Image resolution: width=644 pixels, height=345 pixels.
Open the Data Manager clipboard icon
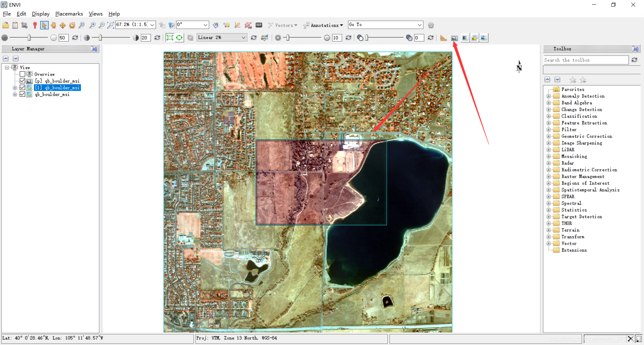(15, 25)
